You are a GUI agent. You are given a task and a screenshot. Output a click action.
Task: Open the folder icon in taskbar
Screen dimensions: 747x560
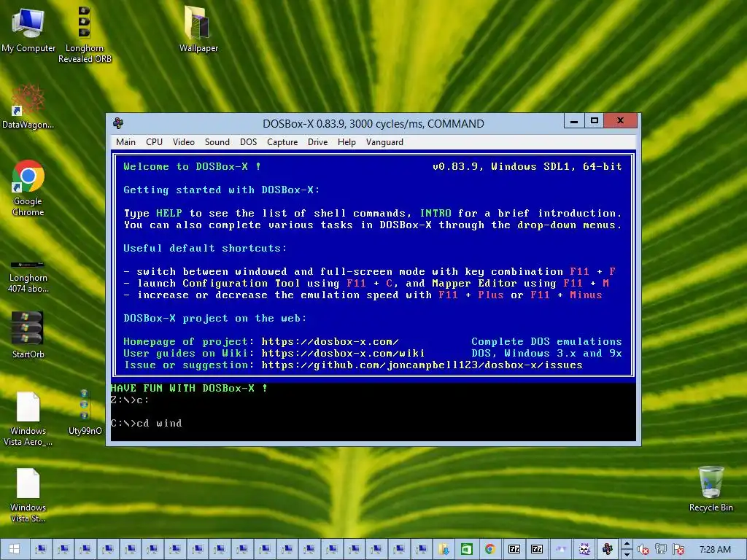coord(444,549)
